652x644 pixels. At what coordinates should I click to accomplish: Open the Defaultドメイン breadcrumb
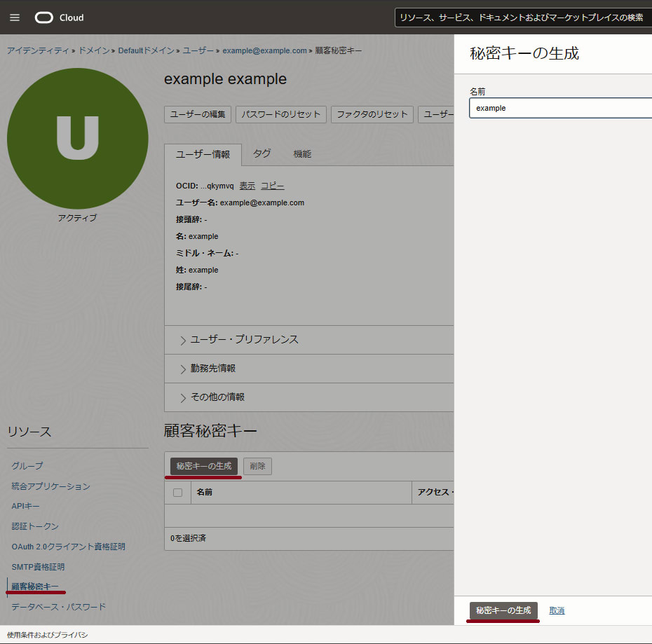[146, 50]
